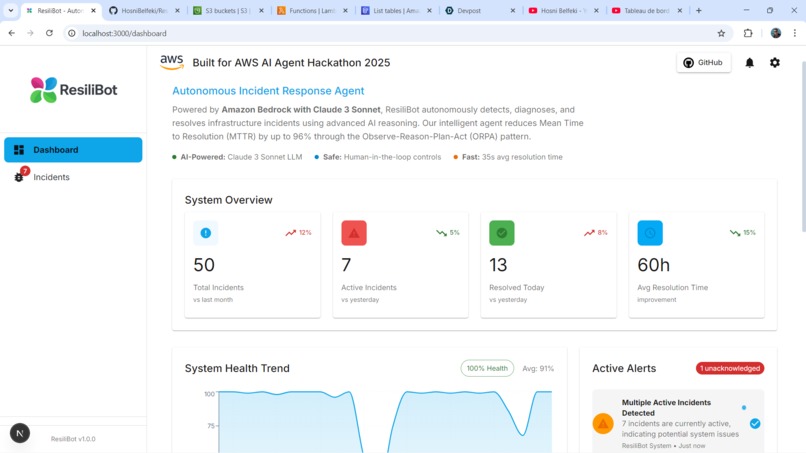Open the browser extensions puzzle icon
806x453 pixels.
pyautogui.click(x=748, y=33)
